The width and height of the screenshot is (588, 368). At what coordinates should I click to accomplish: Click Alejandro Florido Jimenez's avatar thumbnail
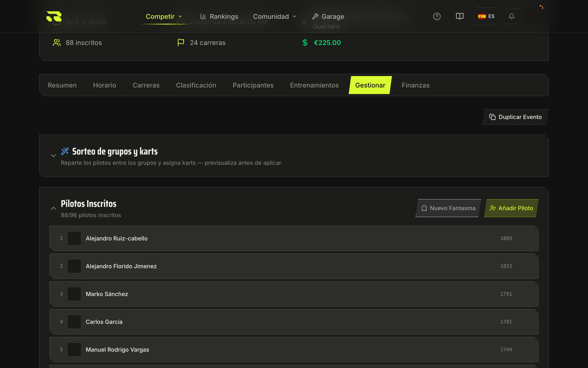pyautogui.click(x=74, y=266)
